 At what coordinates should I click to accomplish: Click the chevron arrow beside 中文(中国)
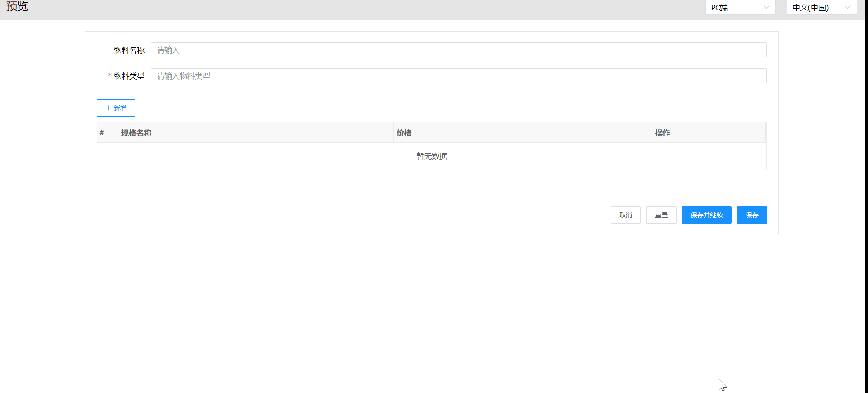[x=847, y=7]
